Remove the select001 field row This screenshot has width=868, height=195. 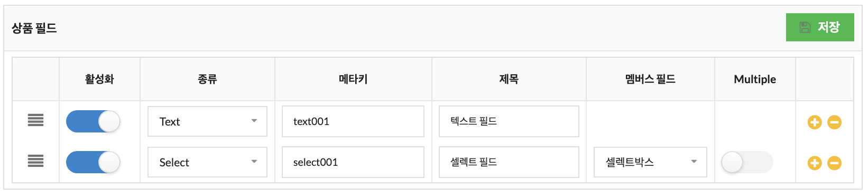tap(834, 163)
